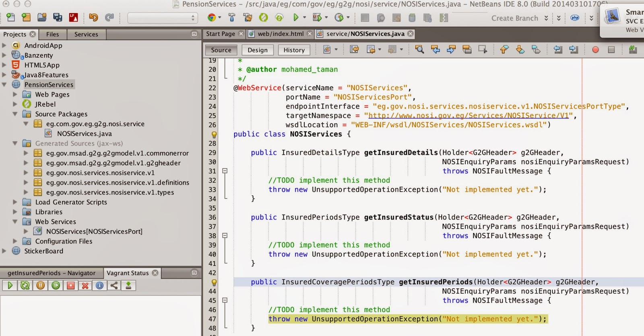Expand the AndroidApp project node
Screen dimensions: 644x336
coord(4,45)
